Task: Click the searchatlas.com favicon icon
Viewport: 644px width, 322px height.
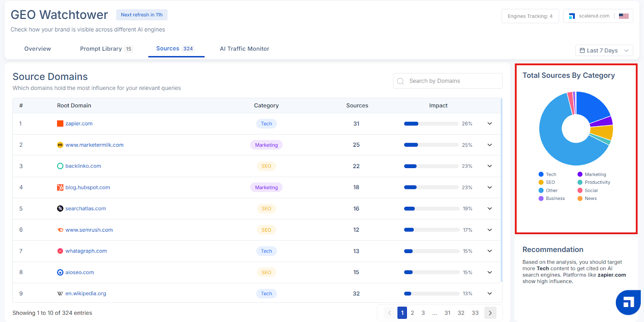Action: pos(60,208)
